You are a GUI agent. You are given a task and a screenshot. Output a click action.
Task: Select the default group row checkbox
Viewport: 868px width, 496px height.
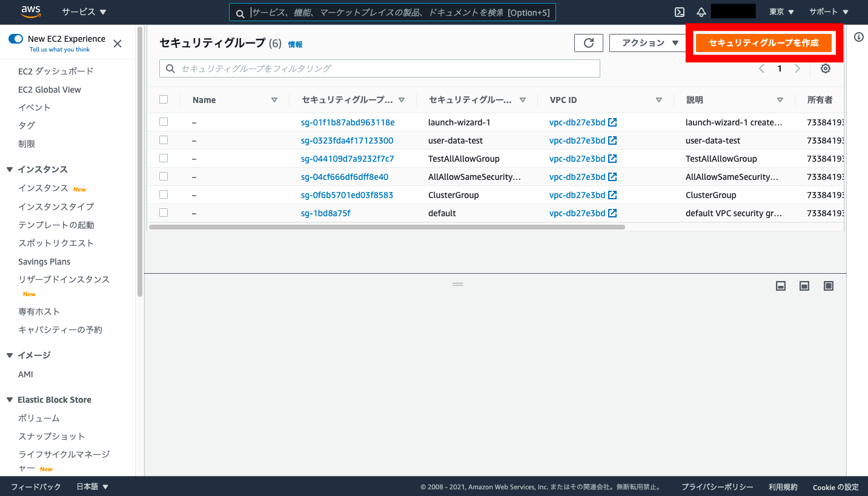(164, 213)
